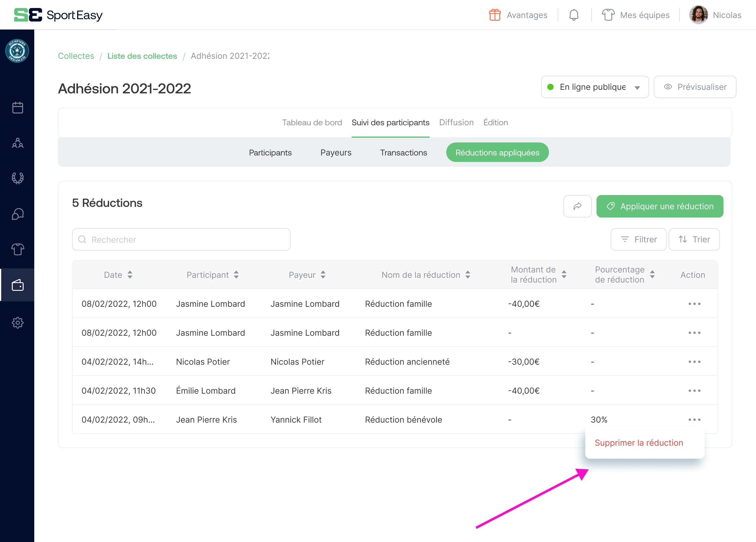Expand the En ligne publique dropdown

(x=594, y=87)
